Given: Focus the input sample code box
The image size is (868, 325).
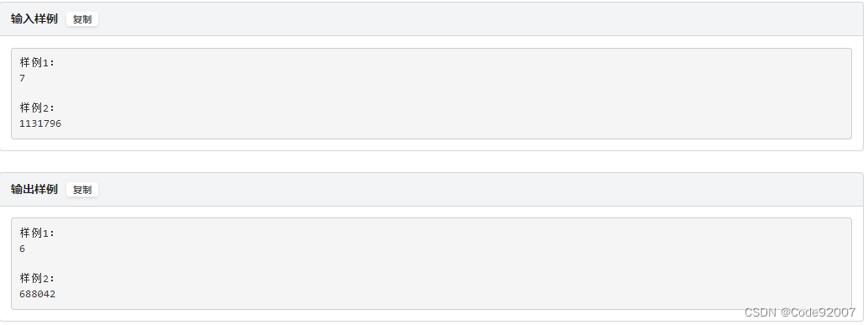Looking at the screenshot, I should (x=431, y=93).
